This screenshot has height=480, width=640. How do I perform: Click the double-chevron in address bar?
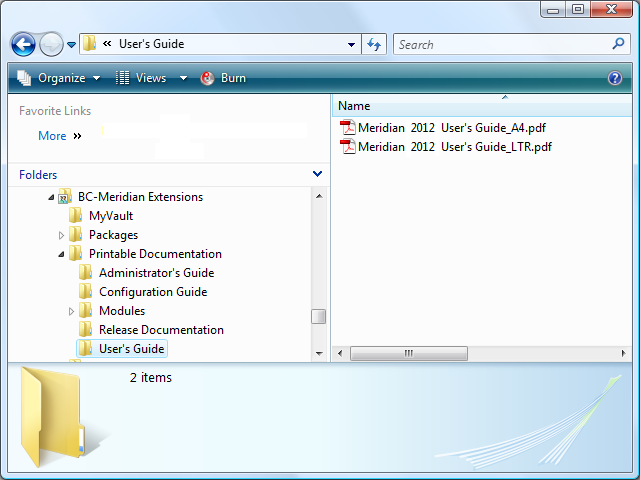pos(107,43)
